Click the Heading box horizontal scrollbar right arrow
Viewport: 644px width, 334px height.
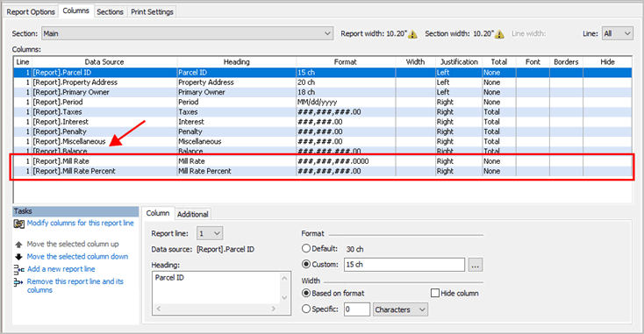pyautogui.click(x=274, y=309)
